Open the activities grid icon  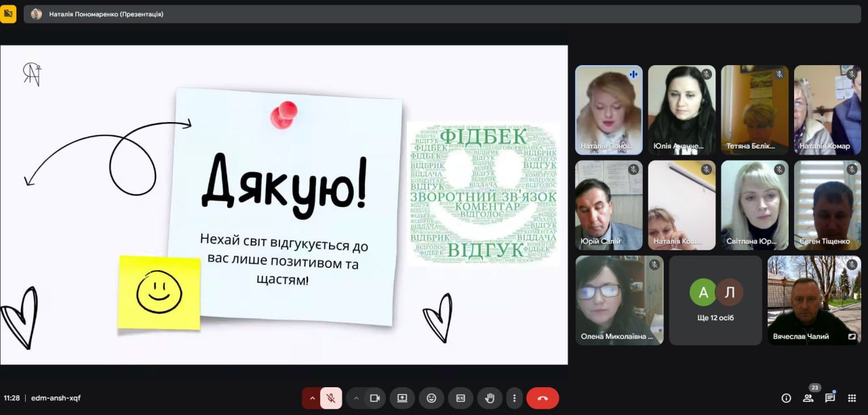click(x=852, y=398)
